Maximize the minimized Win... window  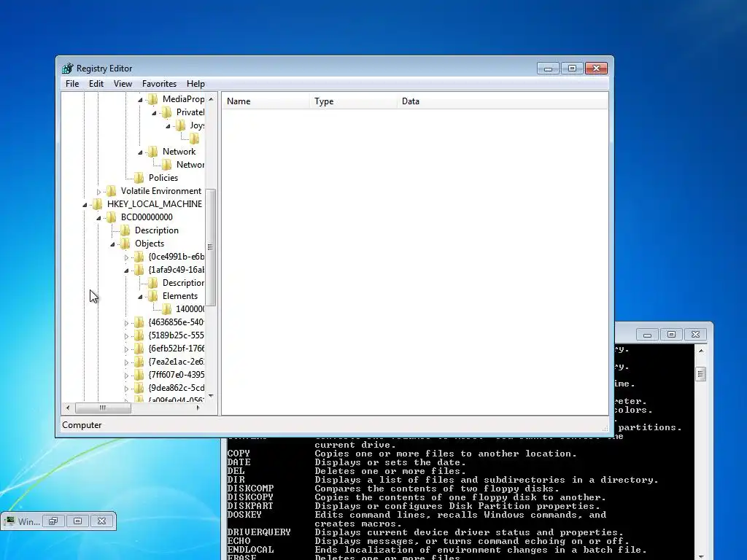(77, 521)
